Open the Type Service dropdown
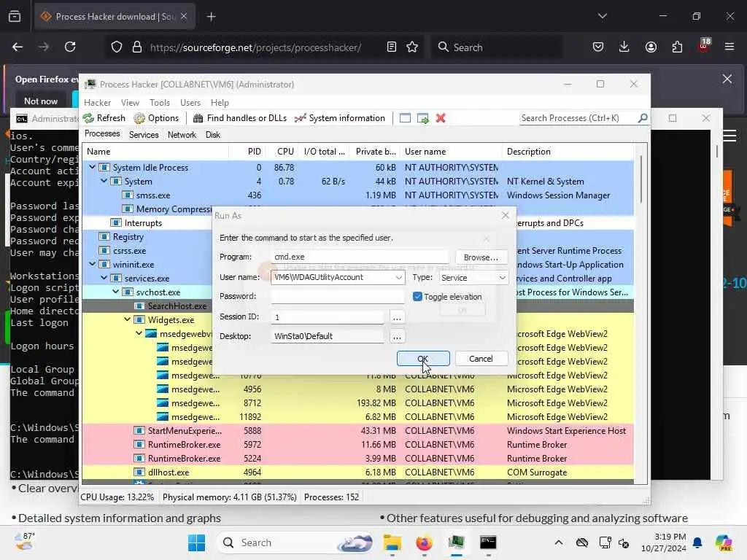This screenshot has width=747, height=560. pos(502,278)
